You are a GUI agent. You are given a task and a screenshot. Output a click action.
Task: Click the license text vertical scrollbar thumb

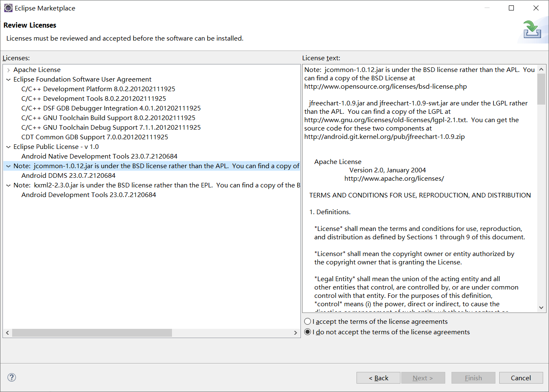[541, 89]
